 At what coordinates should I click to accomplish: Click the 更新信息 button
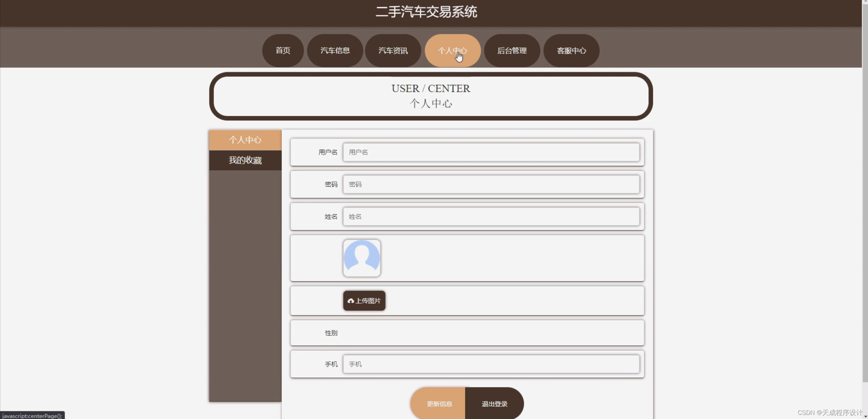pyautogui.click(x=439, y=404)
